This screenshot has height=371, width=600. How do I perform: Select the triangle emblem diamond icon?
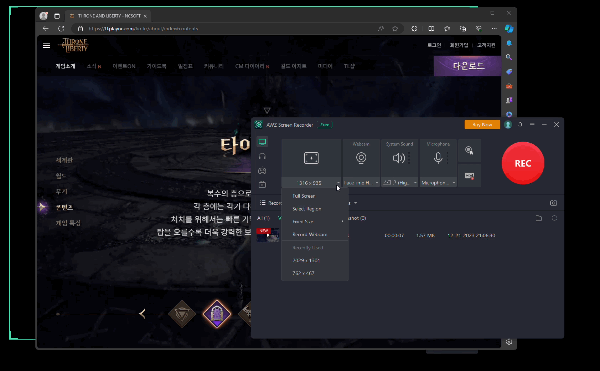click(x=182, y=314)
